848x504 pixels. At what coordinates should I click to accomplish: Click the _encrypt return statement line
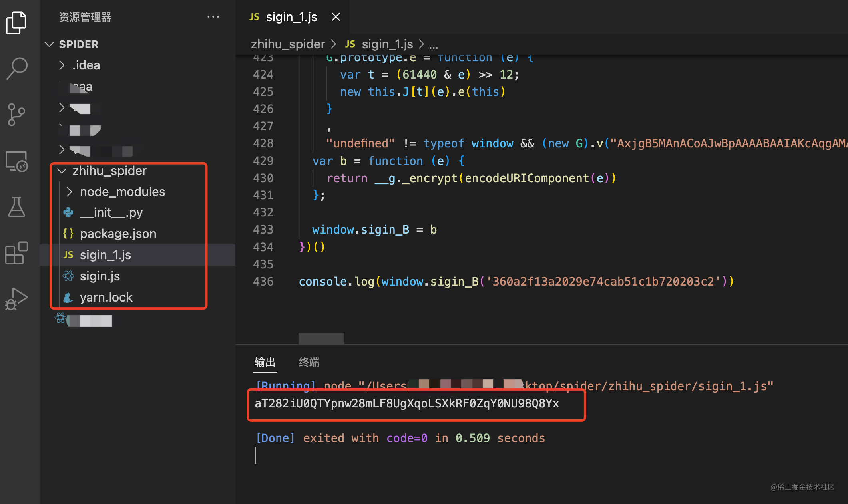click(x=472, y=178)
